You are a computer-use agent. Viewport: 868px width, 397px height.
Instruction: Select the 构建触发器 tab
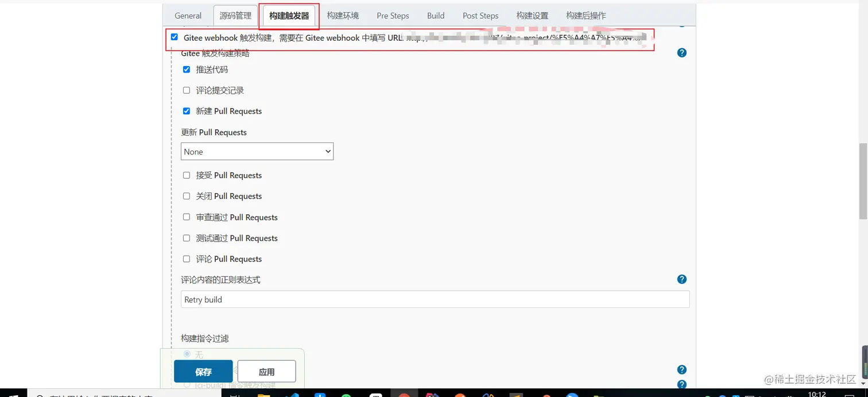(x=289, y=16)
